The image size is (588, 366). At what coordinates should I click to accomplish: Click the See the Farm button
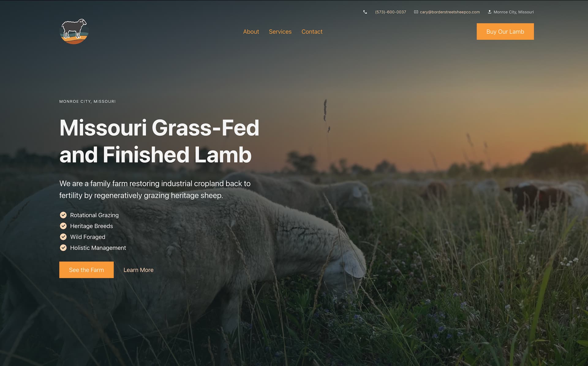point(86,270)
